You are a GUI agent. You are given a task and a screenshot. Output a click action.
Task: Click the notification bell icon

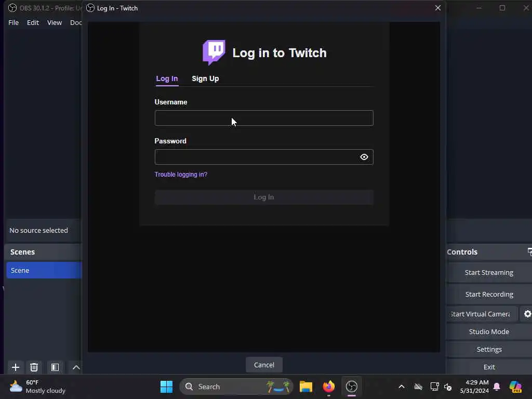pyautogui.click(x=497, y=387)
